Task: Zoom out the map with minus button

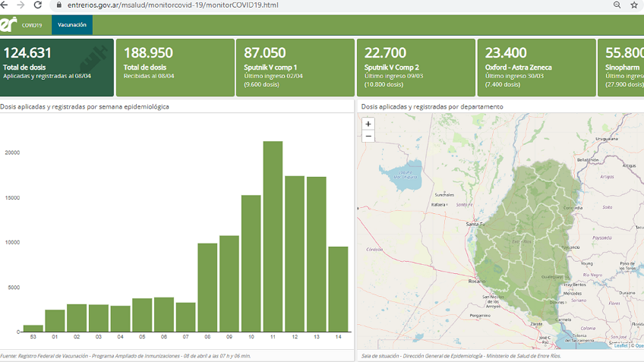Action: [368, 137]
